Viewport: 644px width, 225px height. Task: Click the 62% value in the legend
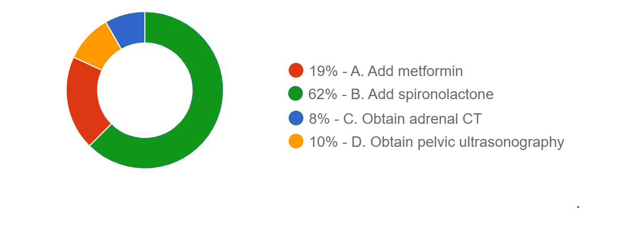pos(320,94)
